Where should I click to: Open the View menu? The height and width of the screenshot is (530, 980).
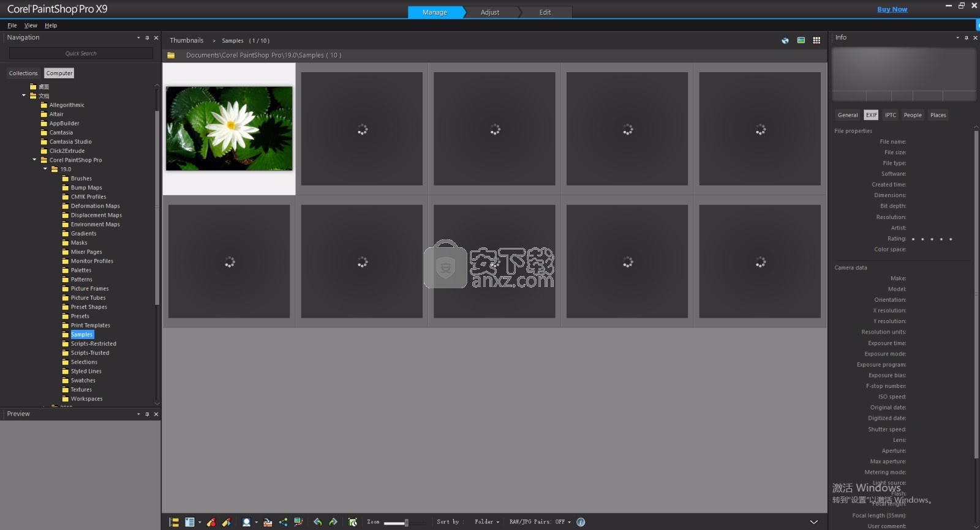pos(31,26)
